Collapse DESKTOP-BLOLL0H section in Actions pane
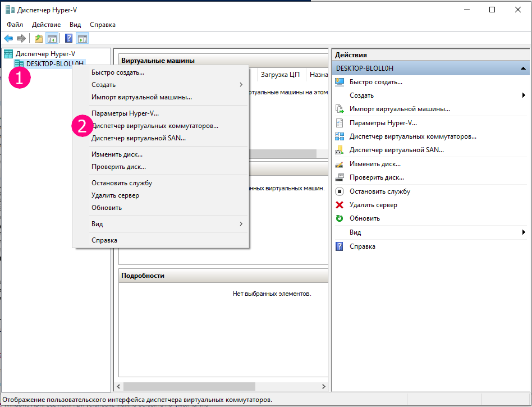The height and width of the screenshot is (407, 532). 523,68
